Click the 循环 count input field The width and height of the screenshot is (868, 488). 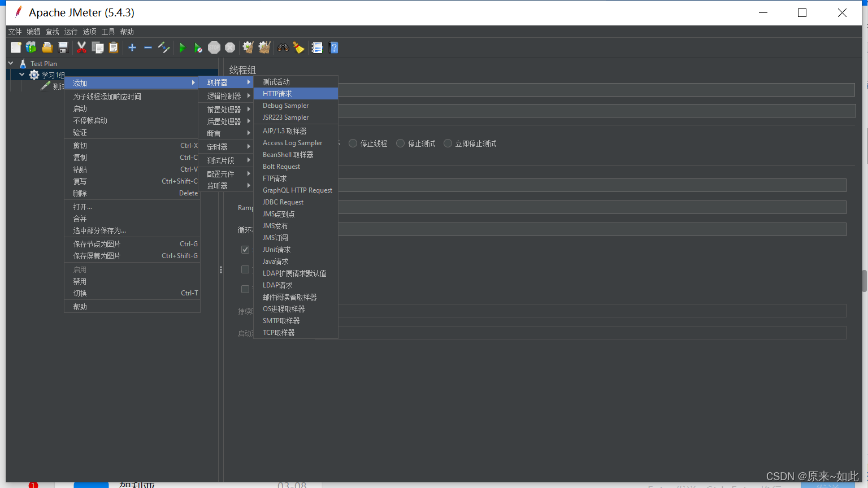pyautogui.click(x=592, y=229)
